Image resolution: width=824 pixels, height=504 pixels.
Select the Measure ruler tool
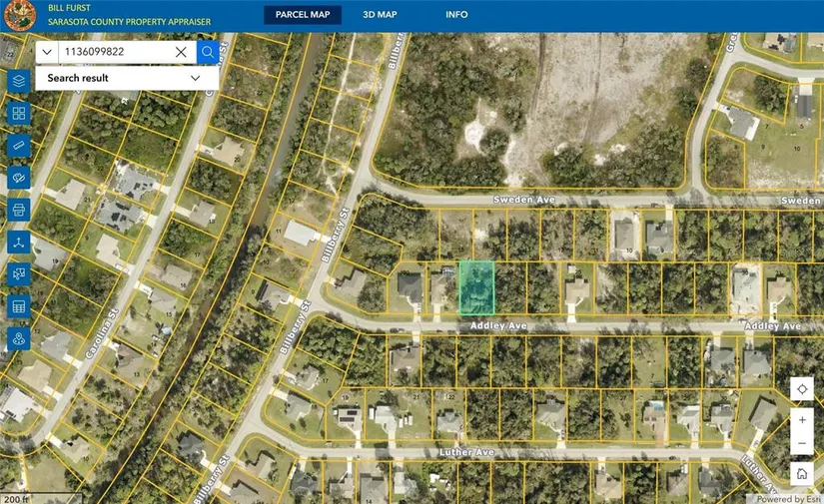tap(18, 146)
